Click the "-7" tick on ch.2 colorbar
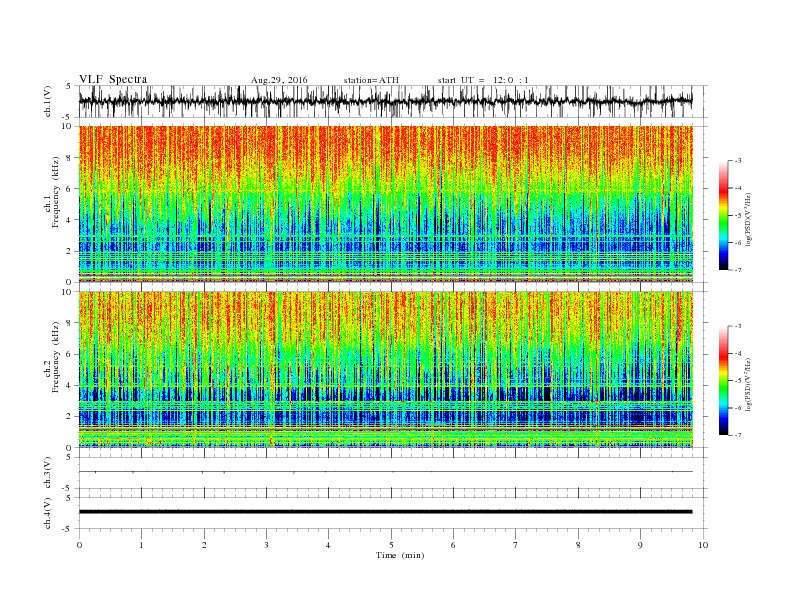 click(x=737, y=435)
